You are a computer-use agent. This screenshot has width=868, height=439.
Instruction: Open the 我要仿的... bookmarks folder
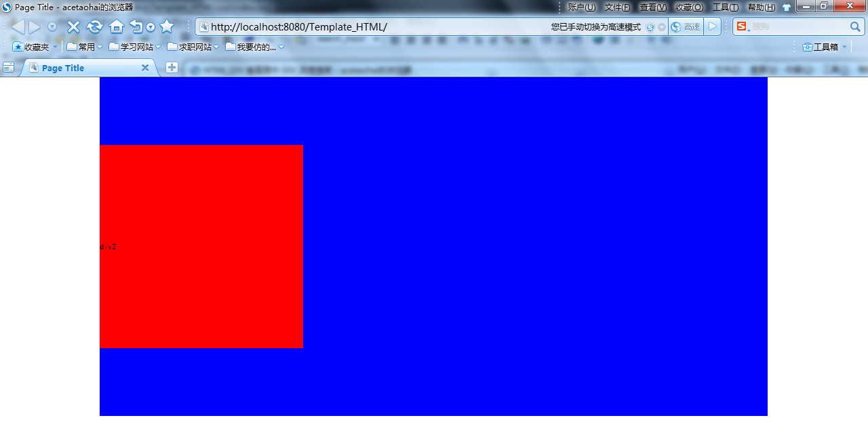point(251,47)
